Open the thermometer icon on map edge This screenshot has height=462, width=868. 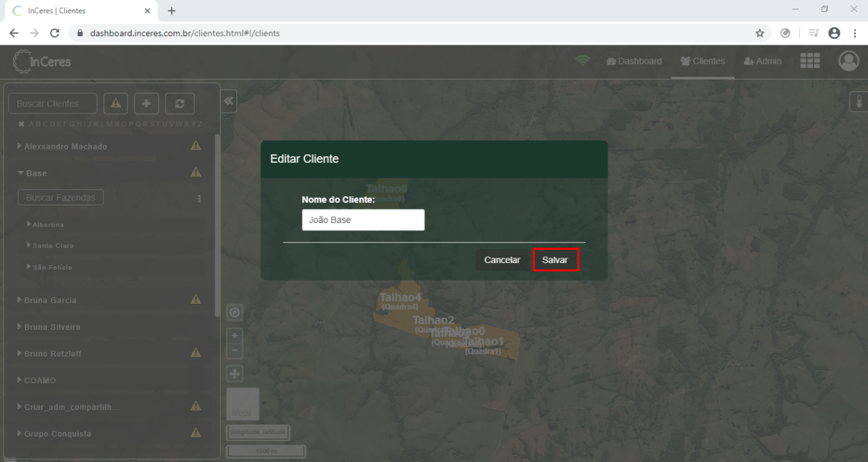coord(859,103)
